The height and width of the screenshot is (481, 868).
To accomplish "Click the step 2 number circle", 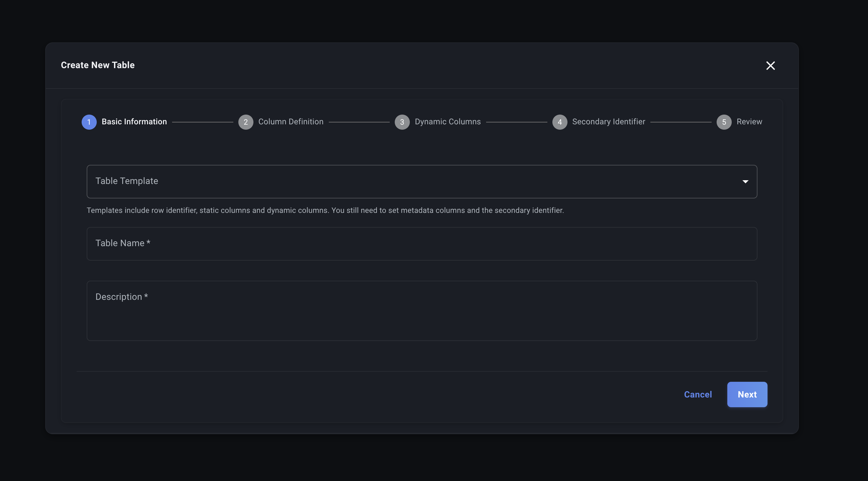I will [x=246, y=122].
